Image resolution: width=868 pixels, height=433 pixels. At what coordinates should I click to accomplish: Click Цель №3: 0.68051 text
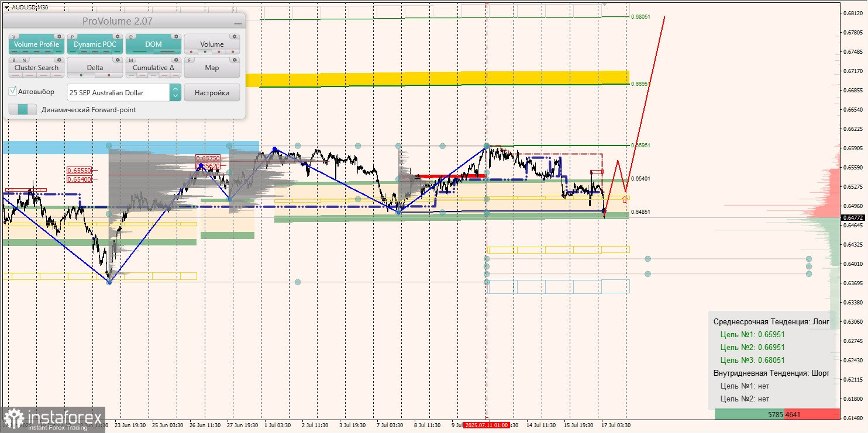[752, 360]
